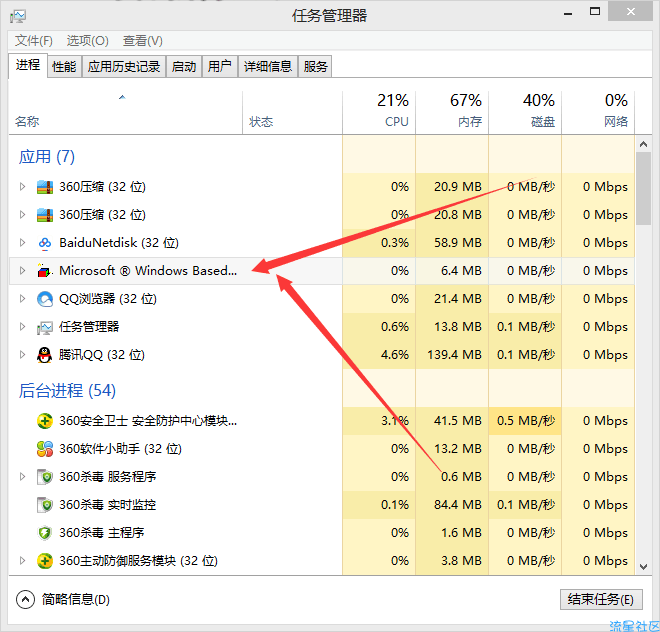660x632 pixels.
Task: Expand the 任务管理器 process entry
Action: pos(22,327)
